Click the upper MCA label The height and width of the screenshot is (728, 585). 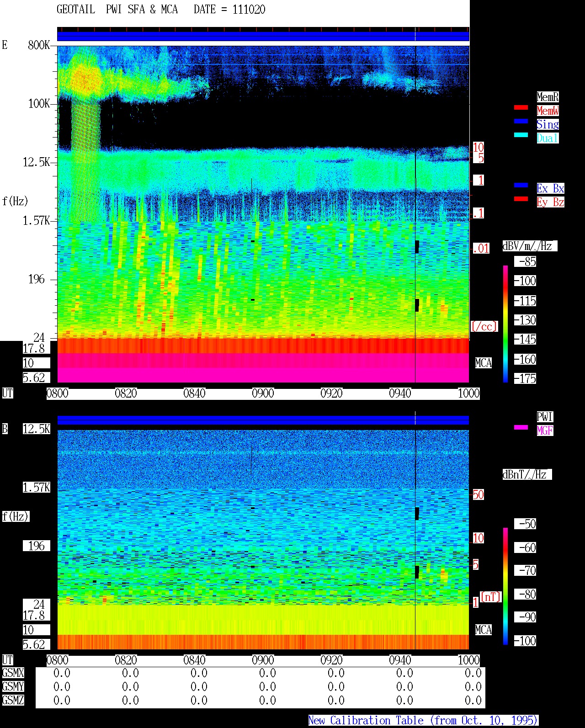(484, 363)
